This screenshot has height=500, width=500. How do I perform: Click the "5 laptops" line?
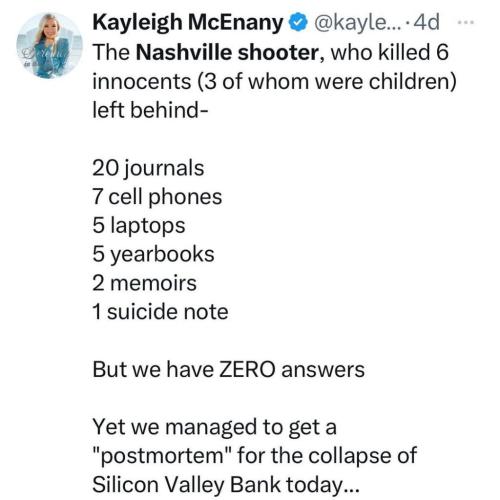click(x=139, y=226)
